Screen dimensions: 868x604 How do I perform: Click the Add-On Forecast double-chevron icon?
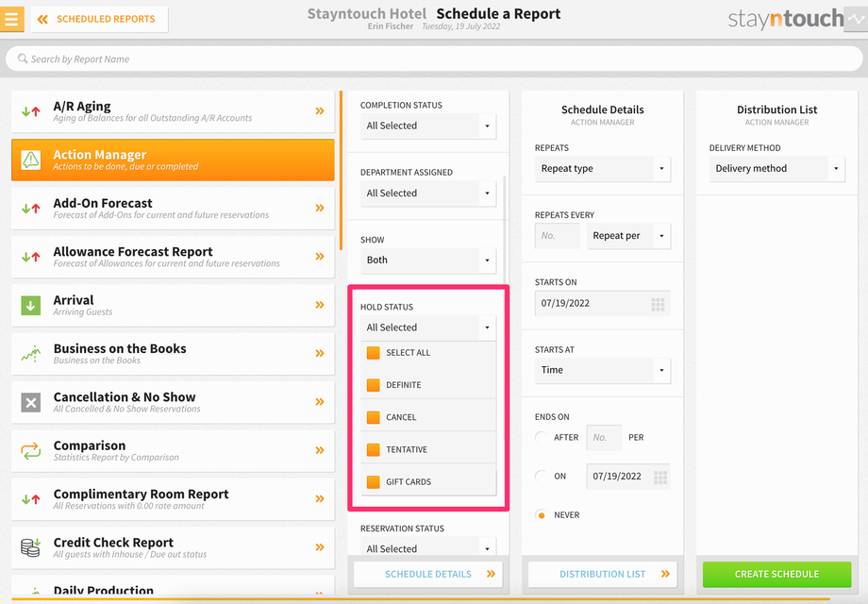click(x=320, y=209)
